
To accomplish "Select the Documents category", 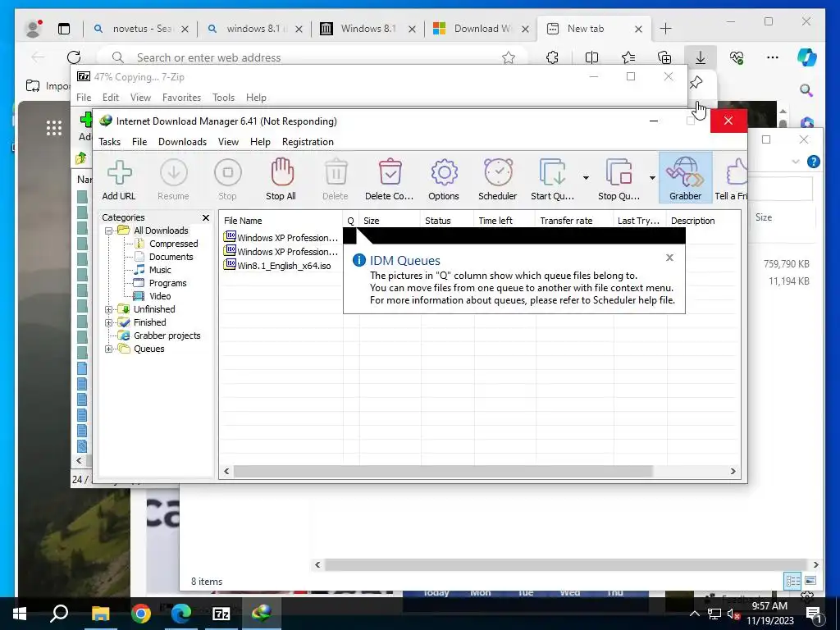I will pos(171,257).
